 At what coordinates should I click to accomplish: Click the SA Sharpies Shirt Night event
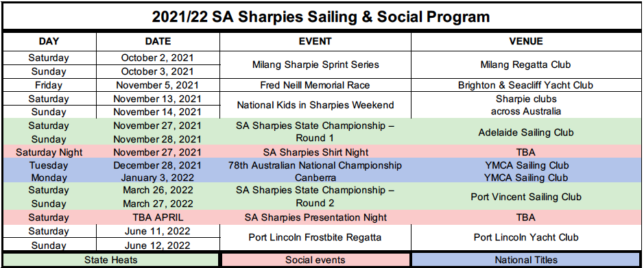click(x=315, y=152)
